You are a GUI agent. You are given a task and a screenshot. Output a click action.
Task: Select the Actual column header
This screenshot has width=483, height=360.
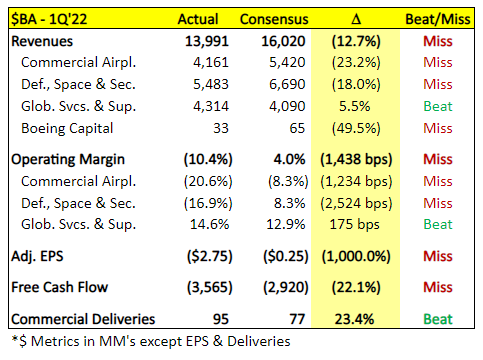coord(198,19)
